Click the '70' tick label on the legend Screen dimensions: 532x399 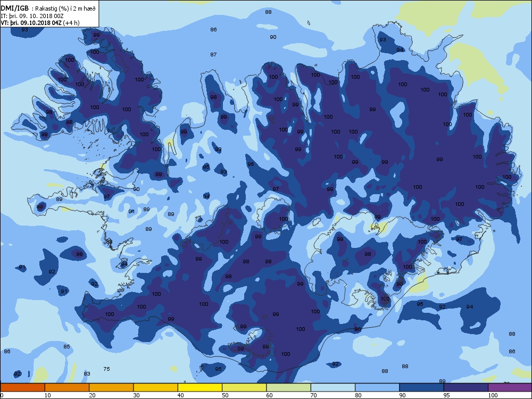point(314,395)
